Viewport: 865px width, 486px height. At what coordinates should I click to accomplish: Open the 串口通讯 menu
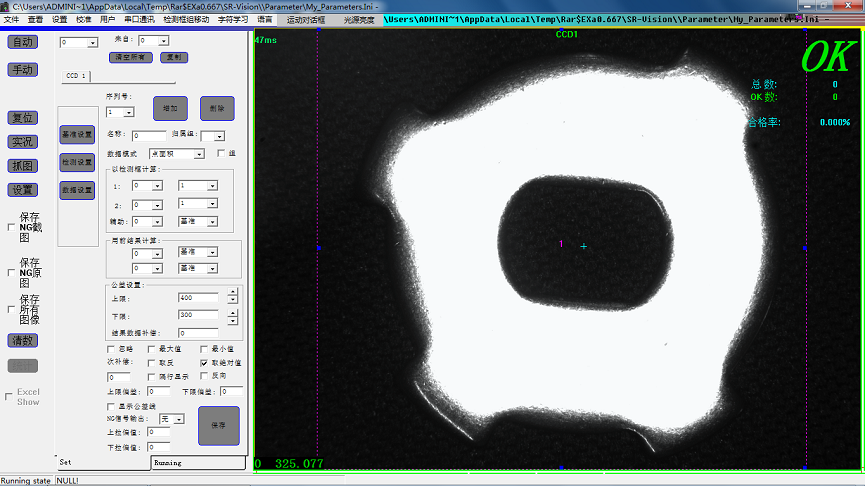138,19
